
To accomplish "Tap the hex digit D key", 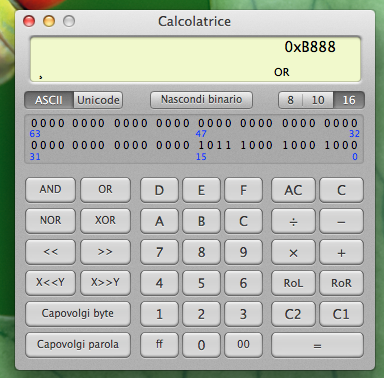I will tap(159, 190).
